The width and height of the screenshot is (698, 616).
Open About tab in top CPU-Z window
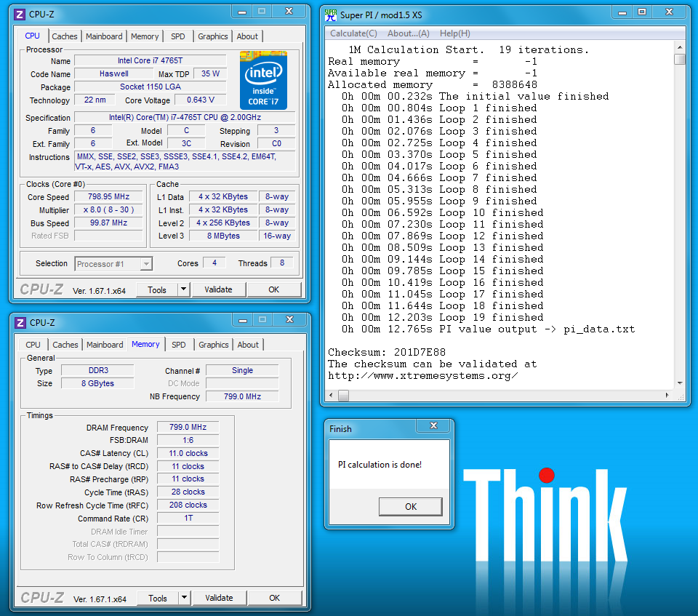click(247, 36)
